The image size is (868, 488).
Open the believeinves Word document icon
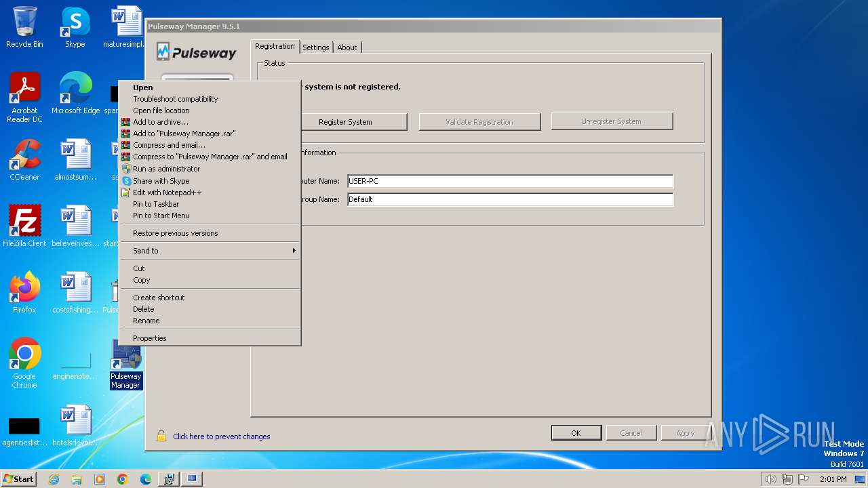75,226
